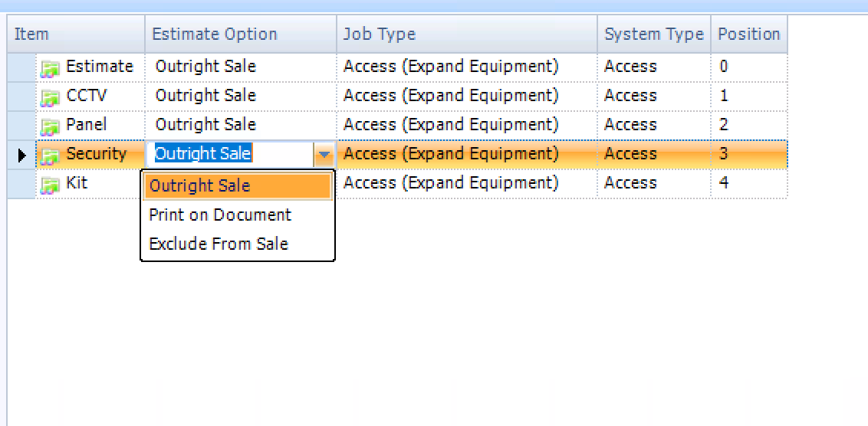Click the System Type column header
The image size is (868, 426).
click(654, 34)
